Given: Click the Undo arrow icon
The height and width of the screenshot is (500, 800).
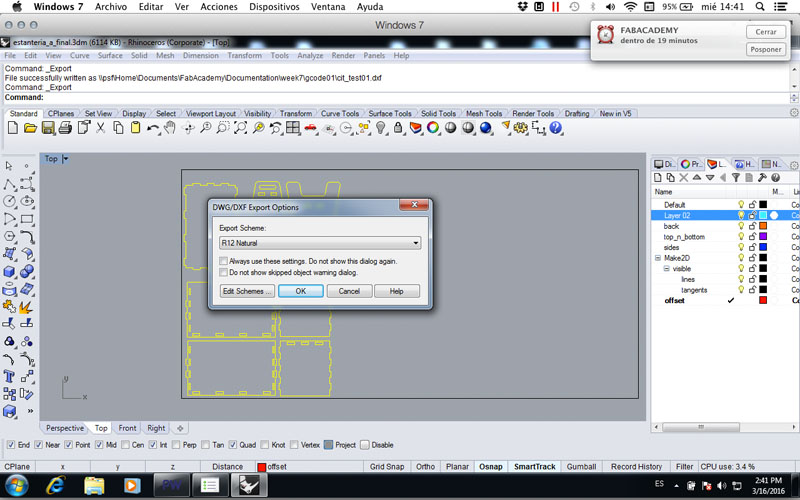Looking at the screenshot, I should [x=153, y=128].
